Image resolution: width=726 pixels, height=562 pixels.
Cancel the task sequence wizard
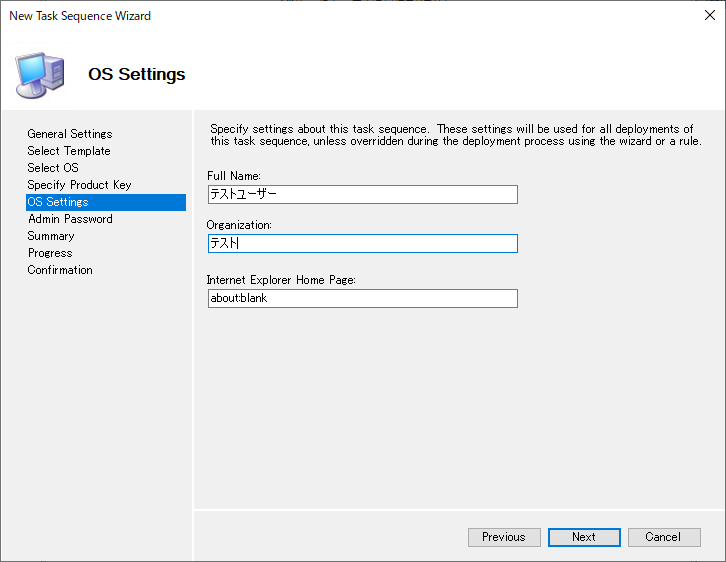[664, 537]
